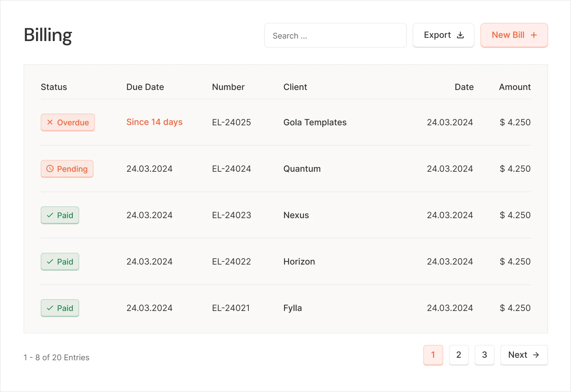Image resolution: width=571 pixels, height=392 pixels.
Task: Click amount $ 4.250 for Quantum
Action: click(x=515, y=169)
